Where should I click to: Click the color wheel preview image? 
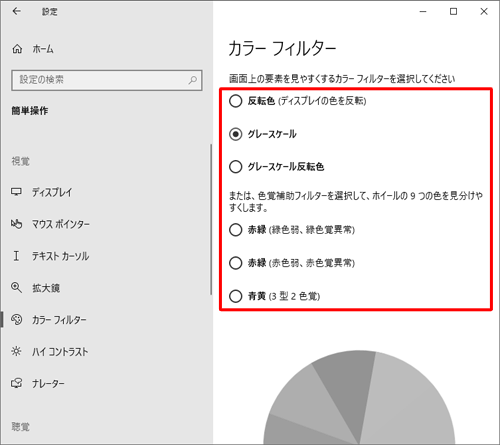359,397
